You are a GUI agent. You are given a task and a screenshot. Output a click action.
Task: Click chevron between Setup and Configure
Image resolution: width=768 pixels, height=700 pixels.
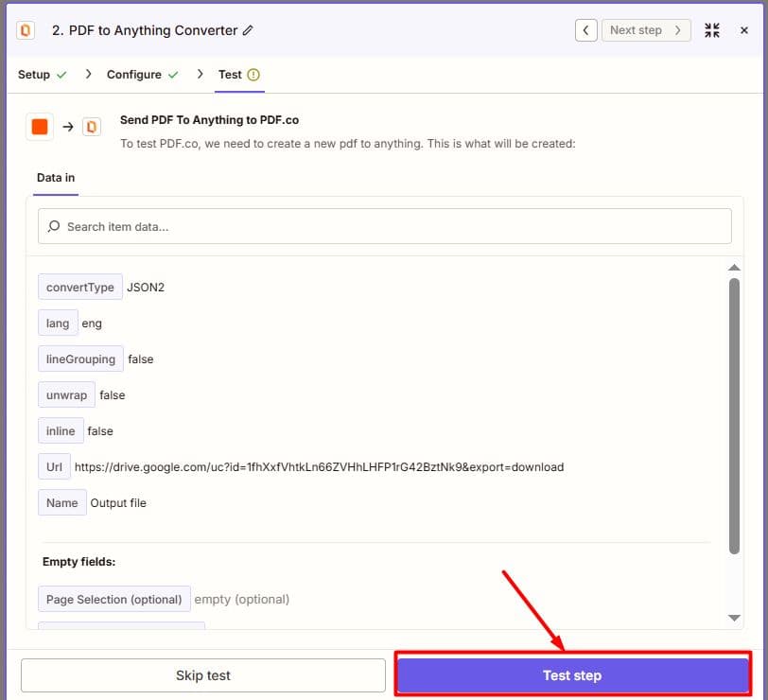[88, 74]
